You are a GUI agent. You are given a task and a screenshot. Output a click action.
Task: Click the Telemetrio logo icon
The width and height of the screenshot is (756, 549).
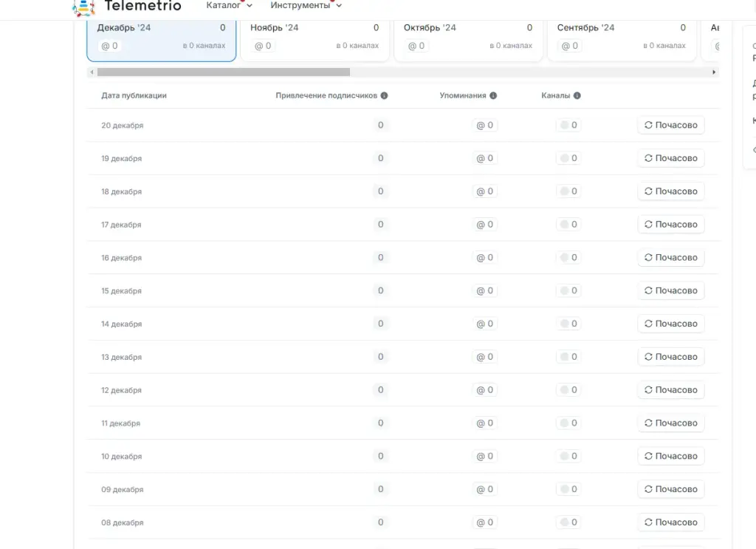click(x=83, y=7)
